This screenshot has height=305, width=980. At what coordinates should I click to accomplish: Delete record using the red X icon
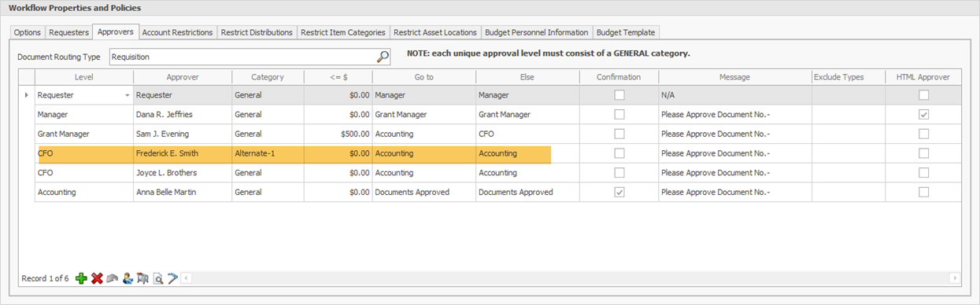[97, 278]
